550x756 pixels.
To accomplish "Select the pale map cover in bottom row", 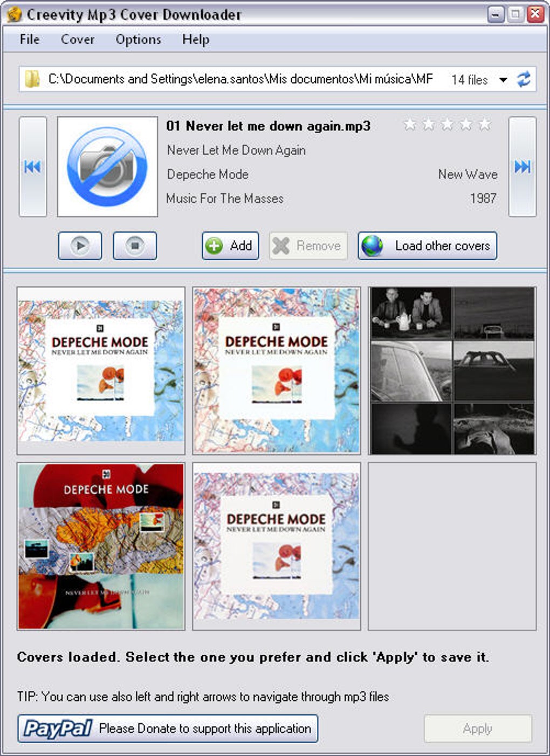I will pos(277,546).
